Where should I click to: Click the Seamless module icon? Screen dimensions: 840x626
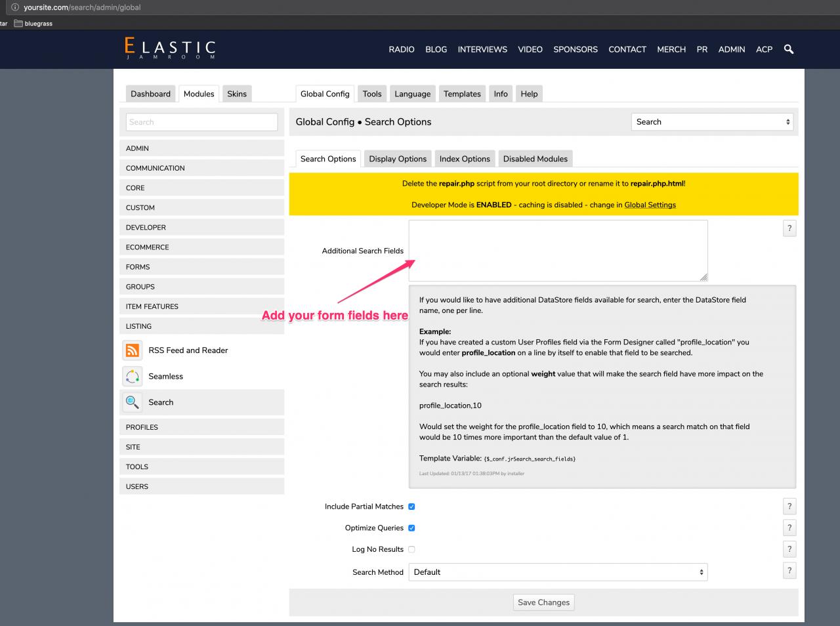point(133,377)
